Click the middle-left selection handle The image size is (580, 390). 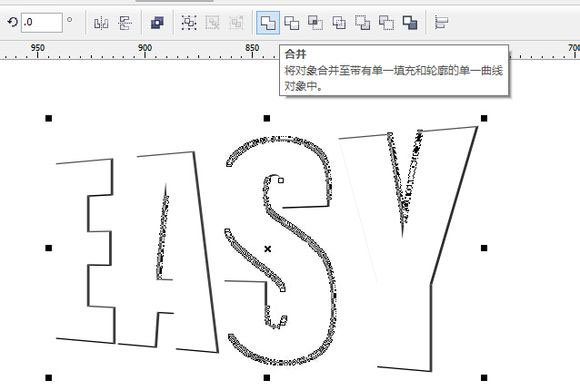pos(49,248)
